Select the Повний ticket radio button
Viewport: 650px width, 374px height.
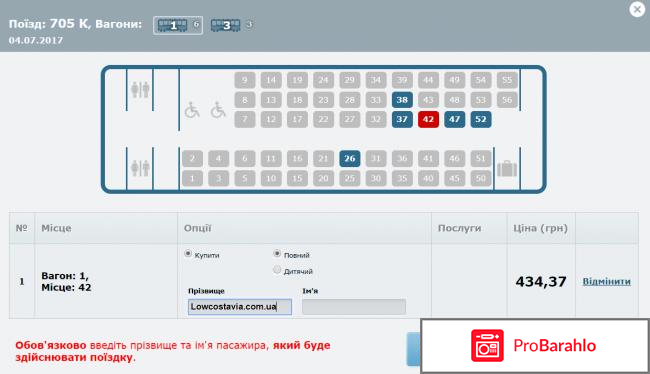[x=277, y=253]
